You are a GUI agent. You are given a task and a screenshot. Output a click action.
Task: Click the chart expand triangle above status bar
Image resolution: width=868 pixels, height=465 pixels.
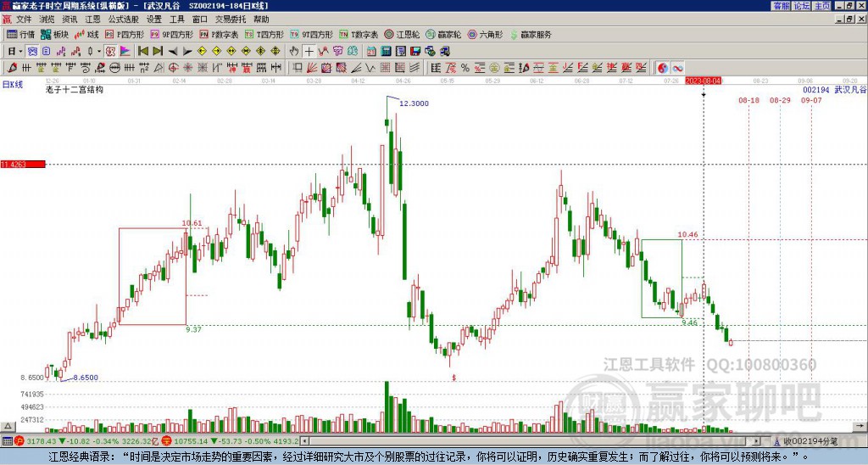point(7,426)
